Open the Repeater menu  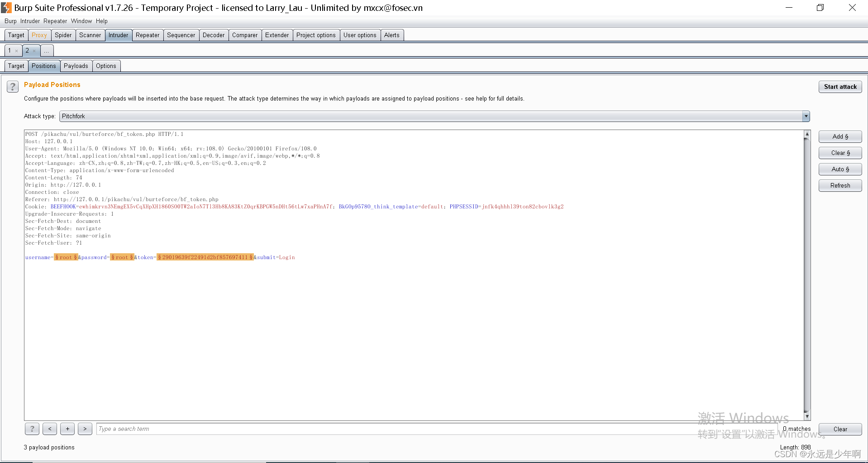[55, 21]
